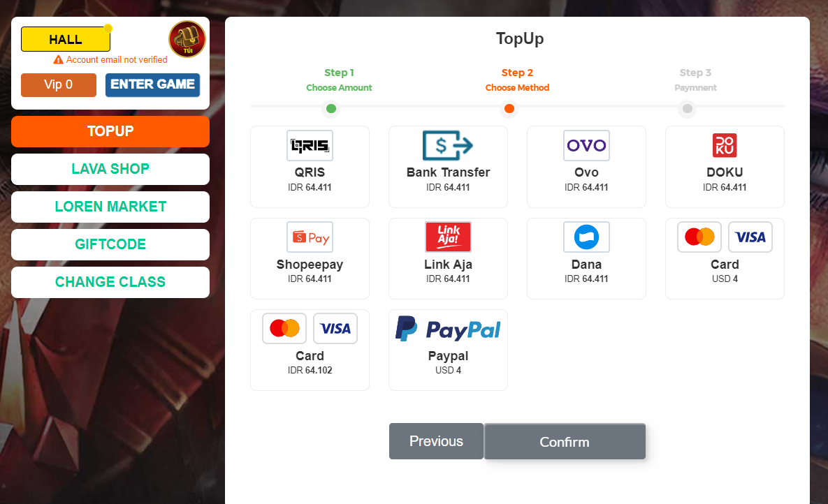
Task: Pick the OVO wallet logo
Action: pyautogui.click(x=586, y=146)
